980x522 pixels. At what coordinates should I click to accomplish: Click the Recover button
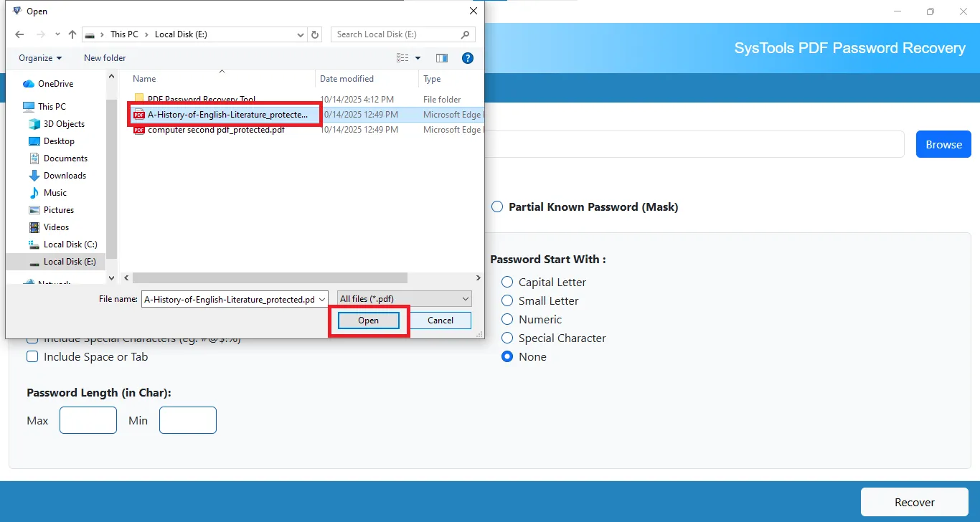pyautogui.click(x=915, y=503)
